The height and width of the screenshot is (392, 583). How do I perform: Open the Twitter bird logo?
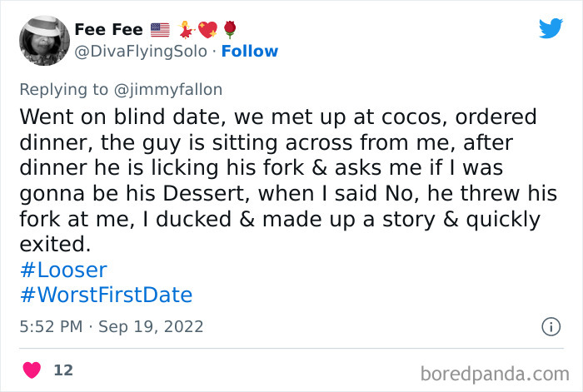tap(551, 28)
